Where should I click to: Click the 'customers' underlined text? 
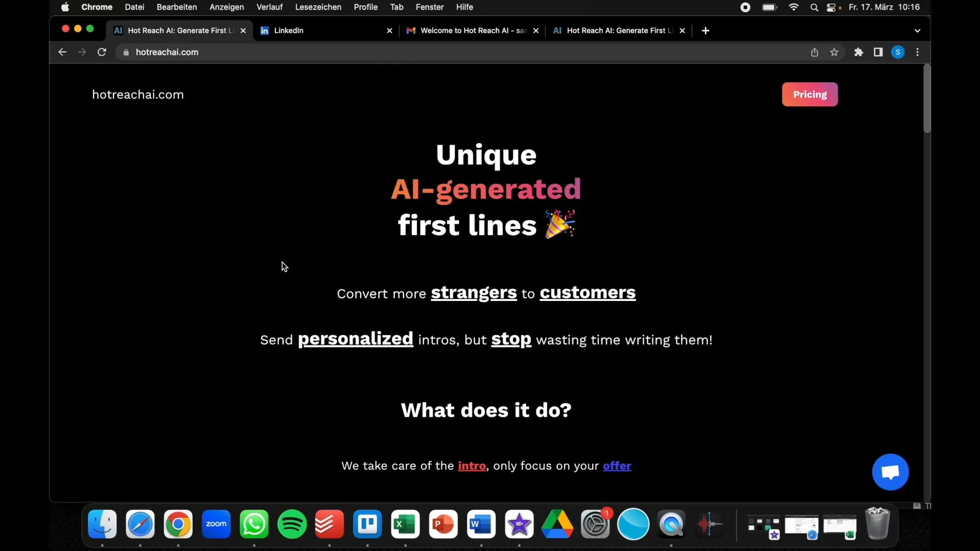click(587, 293)
